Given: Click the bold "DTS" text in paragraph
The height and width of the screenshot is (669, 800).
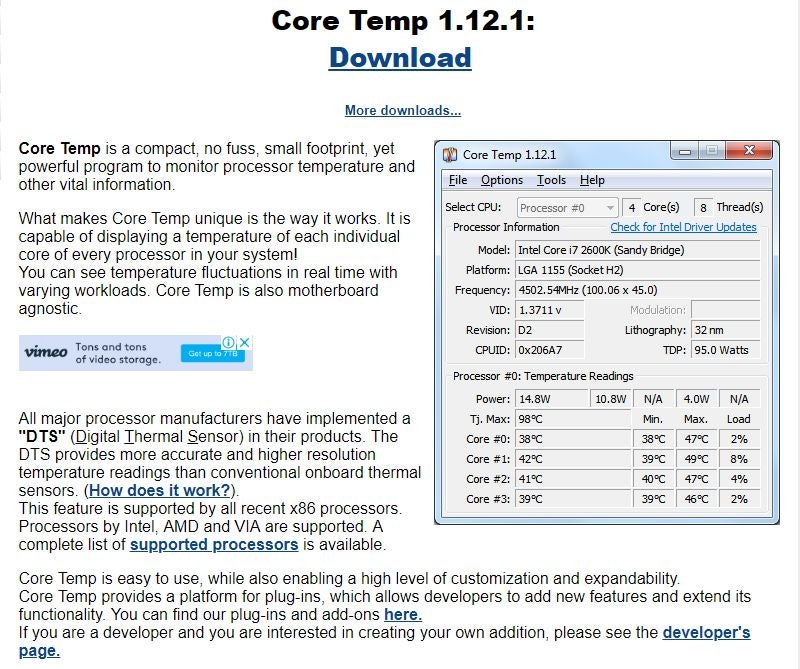Looking at the screenshot, I should pyautogui.click(x=42, y=436).
